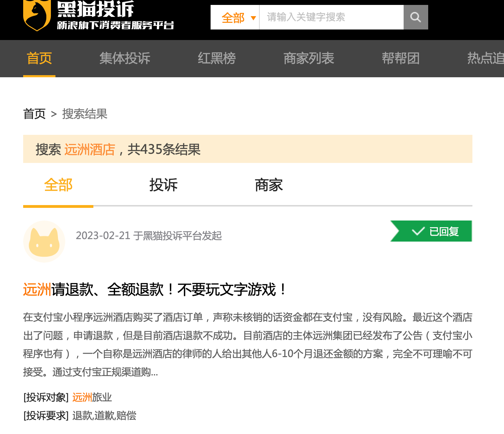Open the 远洲旅业 complaint target link
Image resolution: width=504 pixels, height=434 pixels.
(92, 397)
